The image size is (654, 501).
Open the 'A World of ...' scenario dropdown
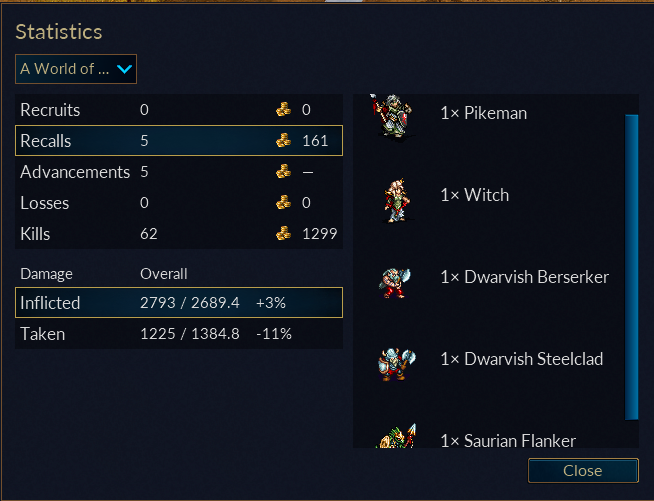pos(76,69)
